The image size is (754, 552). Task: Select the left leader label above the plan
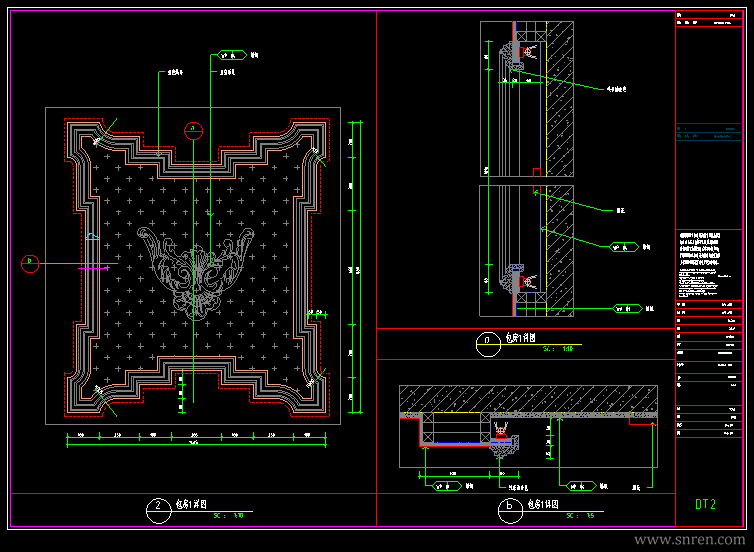tap(175, 73)
